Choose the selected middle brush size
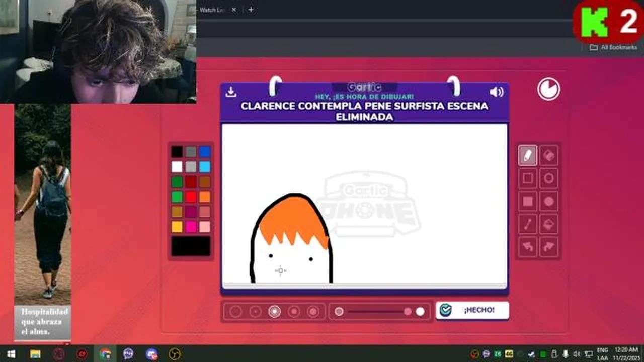The height and width of the screenshot is (362, 644). (x=274, y=312)
